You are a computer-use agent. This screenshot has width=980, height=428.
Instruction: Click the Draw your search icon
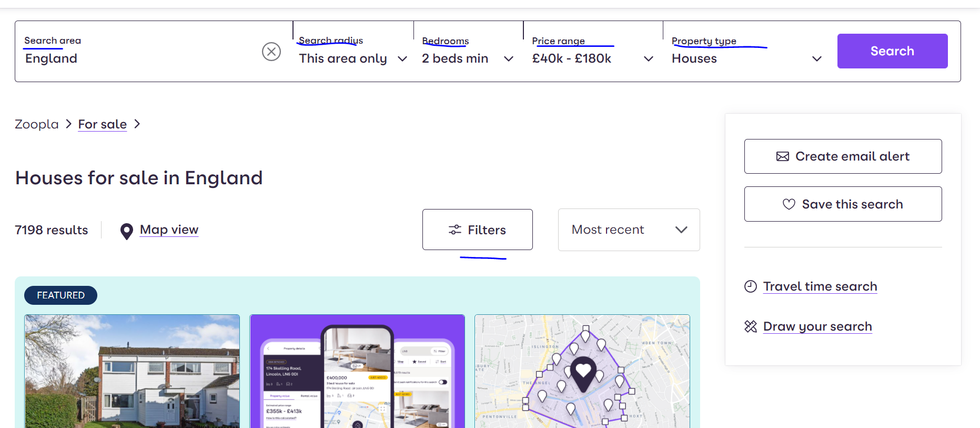tap(751, 326)
